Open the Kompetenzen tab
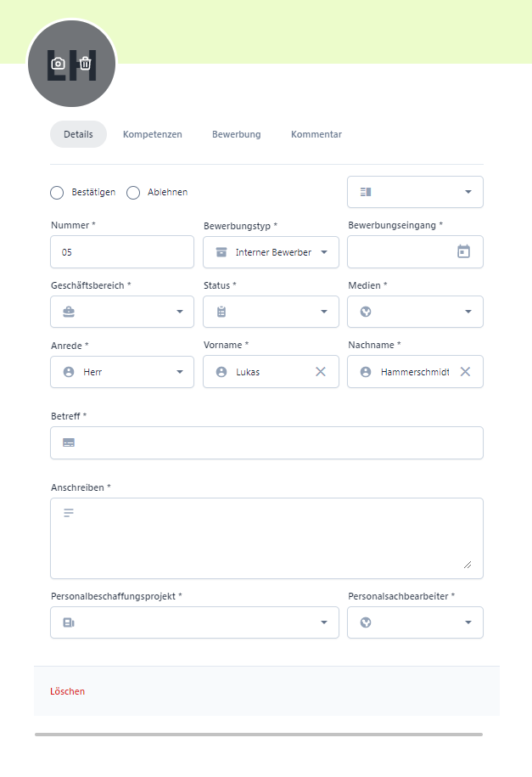 click(x=153, y=134)
